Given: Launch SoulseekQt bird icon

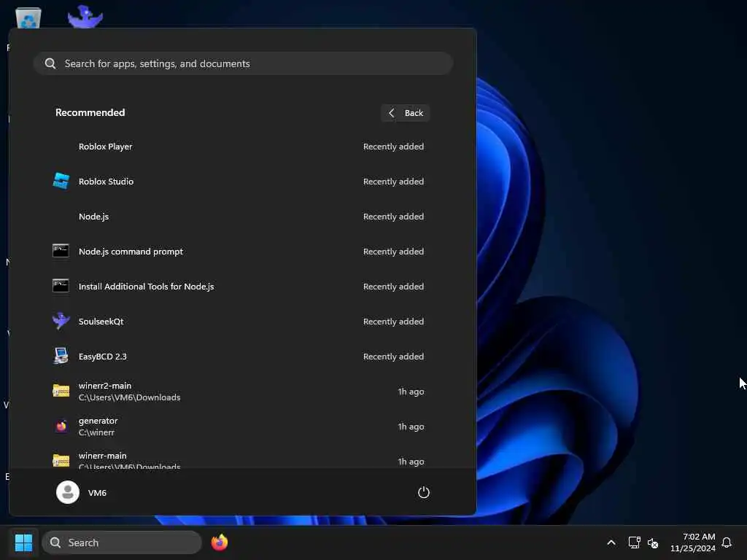Looking at the screenshot, I should pos(61,321).
